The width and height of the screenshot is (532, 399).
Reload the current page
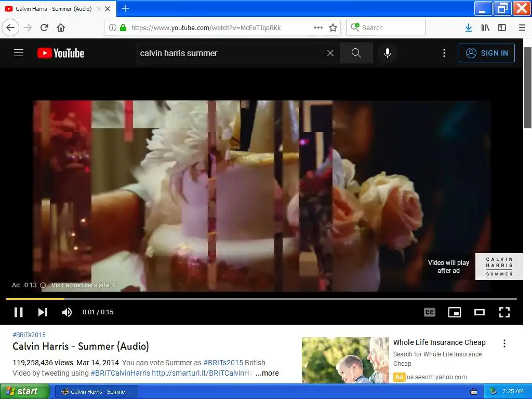44,28
